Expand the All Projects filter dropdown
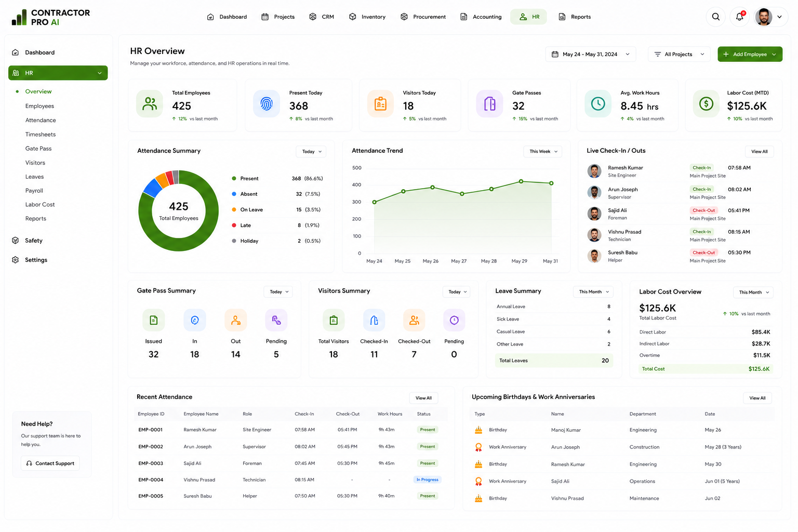 point(679,54)
